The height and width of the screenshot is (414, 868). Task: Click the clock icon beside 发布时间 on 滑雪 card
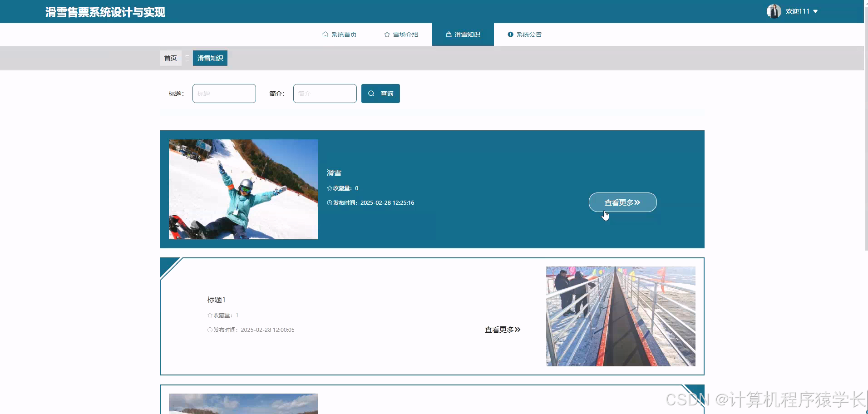click(x=329, y=202)
